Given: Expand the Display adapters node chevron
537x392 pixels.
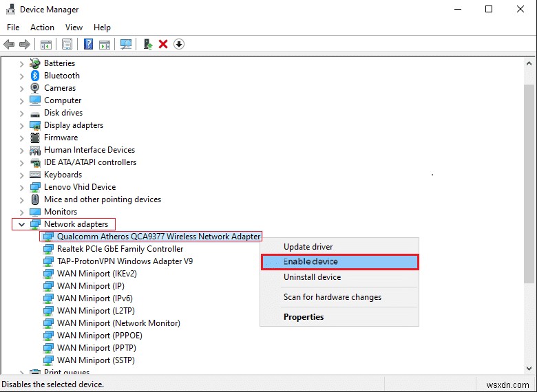Looking at the screenshot, I should [x=21, y=125].
